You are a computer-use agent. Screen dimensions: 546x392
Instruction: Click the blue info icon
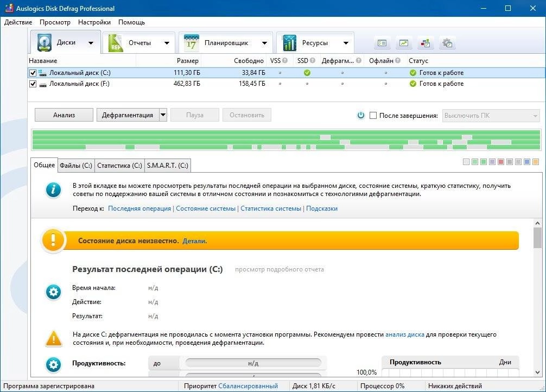coord(53,190)
